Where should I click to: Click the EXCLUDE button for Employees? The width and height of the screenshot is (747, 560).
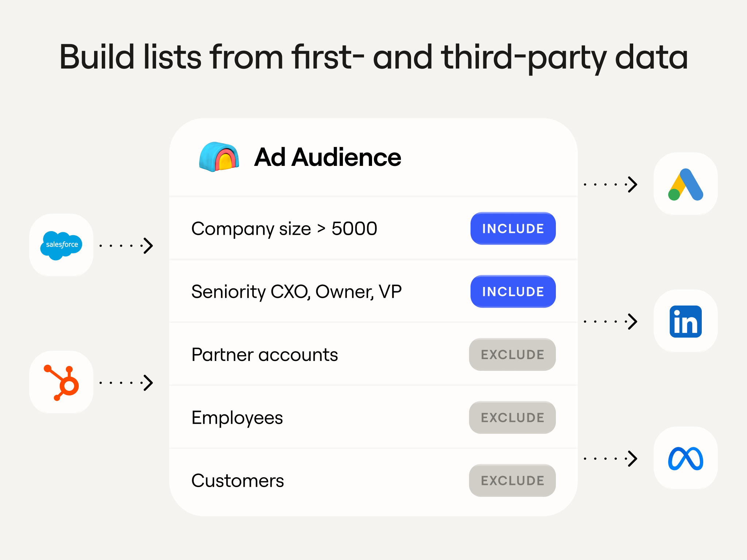tap(512, 417)
